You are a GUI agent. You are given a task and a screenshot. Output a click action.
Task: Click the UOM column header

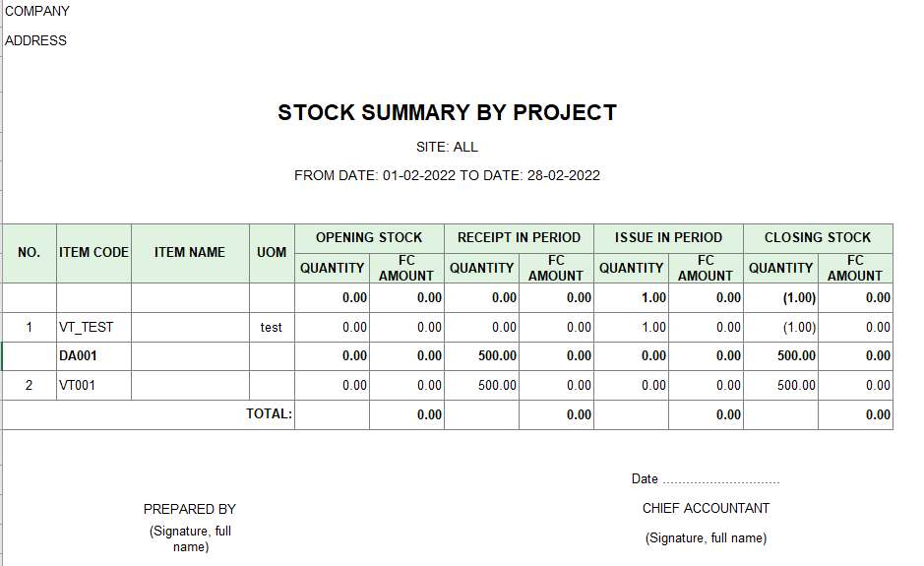tap(272, 253)
